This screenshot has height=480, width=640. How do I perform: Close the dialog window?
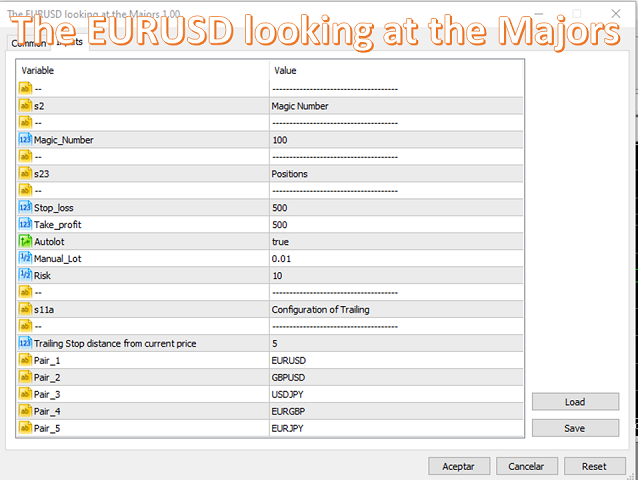(x=616, y=14)
